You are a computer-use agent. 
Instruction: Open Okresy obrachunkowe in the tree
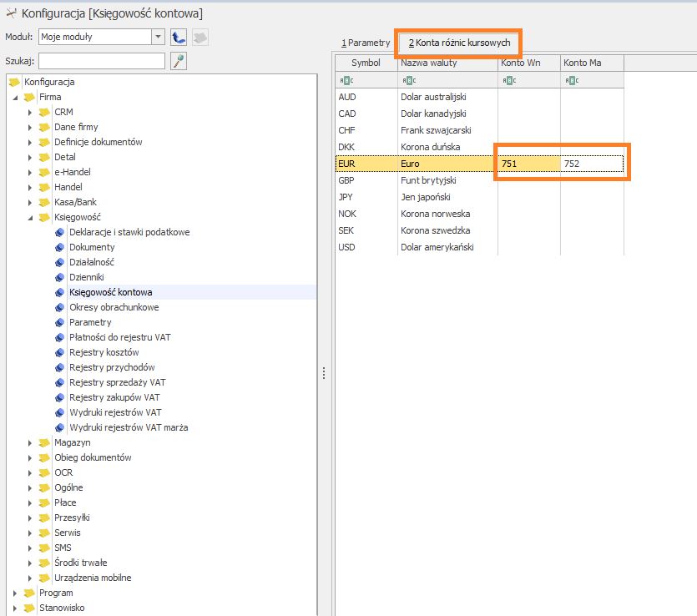[114, 307]
